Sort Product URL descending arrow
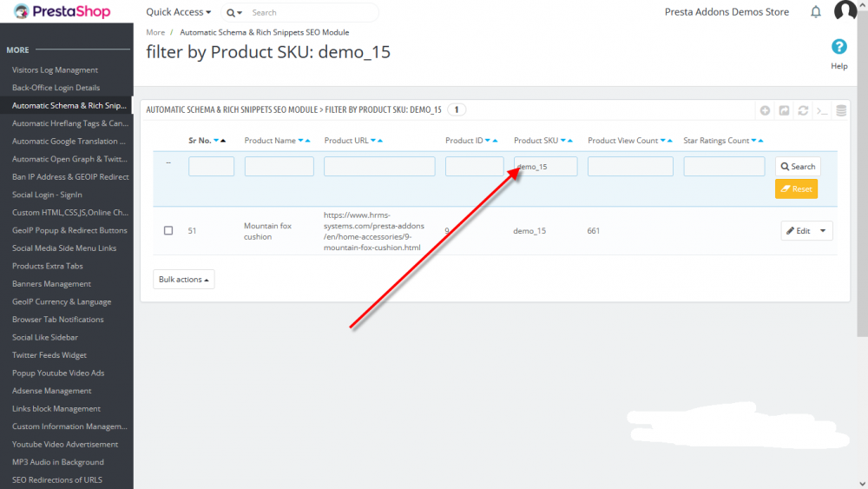This screenshot has width=868, height=489. pos(373,141)
